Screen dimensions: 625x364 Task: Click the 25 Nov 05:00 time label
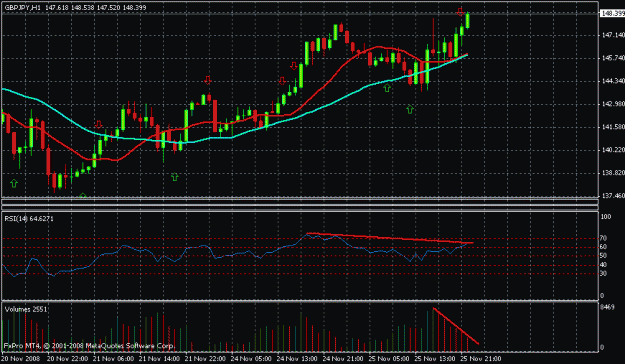pyautogui.click(x=389, y=359)
